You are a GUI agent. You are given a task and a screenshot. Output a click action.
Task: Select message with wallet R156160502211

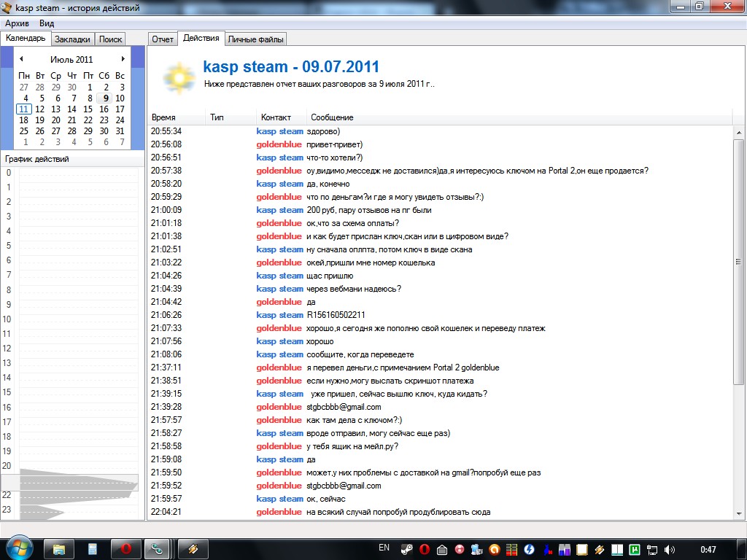tap(441, 315)
